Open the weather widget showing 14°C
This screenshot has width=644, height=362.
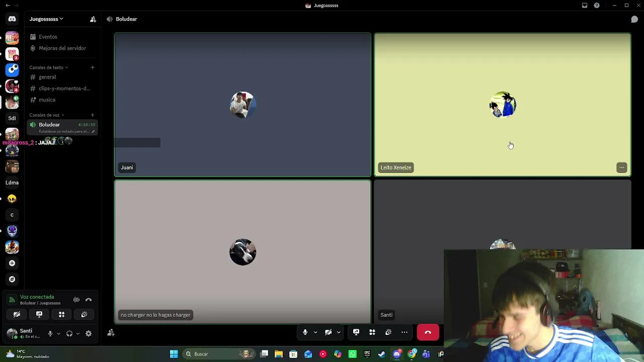pos(28,354)
